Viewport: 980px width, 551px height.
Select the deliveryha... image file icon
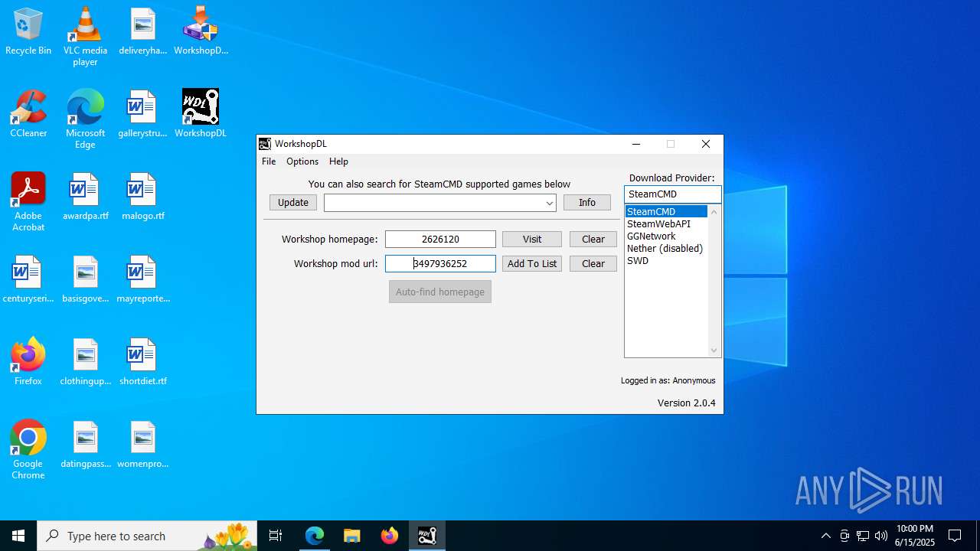click(x=142, y=32)
